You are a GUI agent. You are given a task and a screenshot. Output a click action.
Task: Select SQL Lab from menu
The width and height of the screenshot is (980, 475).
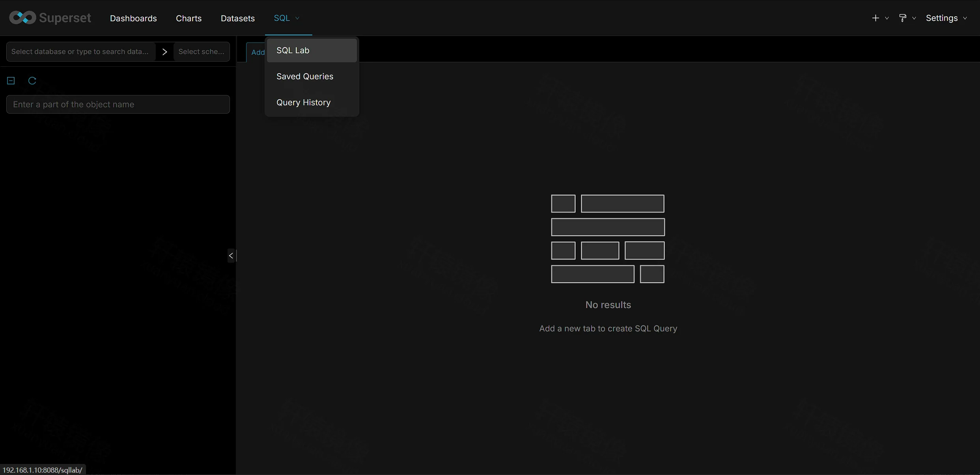point(312,50)
